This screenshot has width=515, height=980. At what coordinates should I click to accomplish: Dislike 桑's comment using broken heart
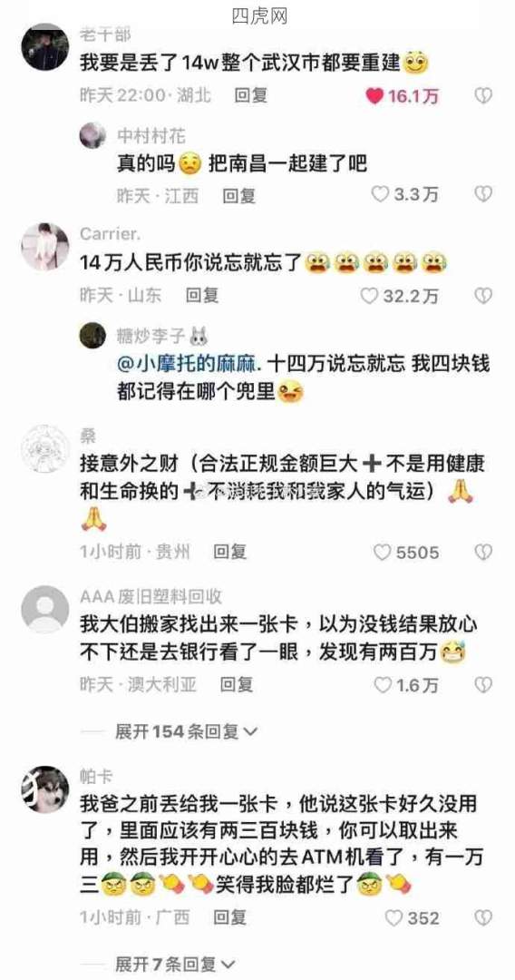(483, 552)
